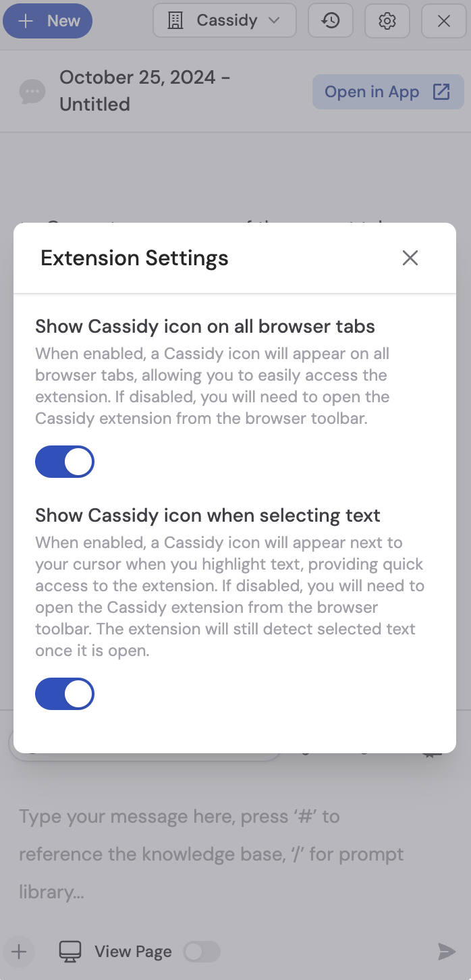Click the external-link icon on Open in App
Viewport: 471px width, 980px height.
point(440,91)
